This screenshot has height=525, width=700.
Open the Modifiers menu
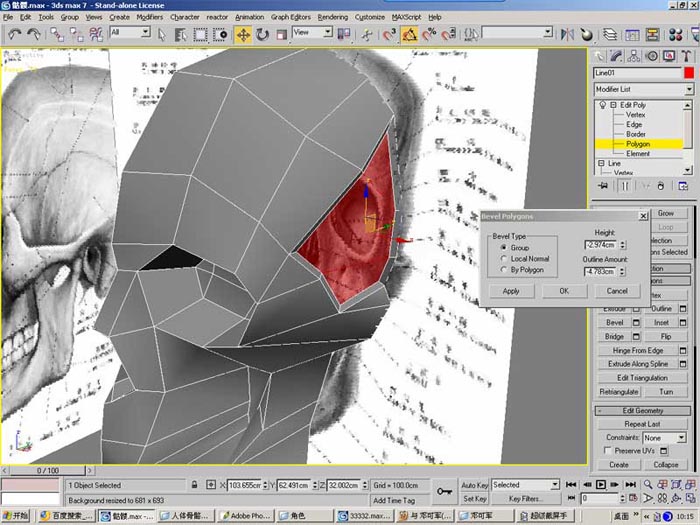click(x=149, y=17)
